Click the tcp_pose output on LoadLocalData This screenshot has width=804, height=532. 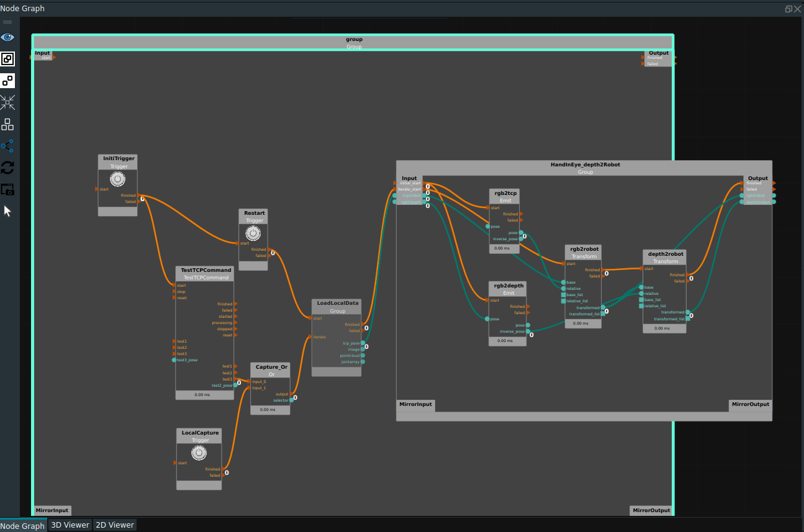click(363, 343)
